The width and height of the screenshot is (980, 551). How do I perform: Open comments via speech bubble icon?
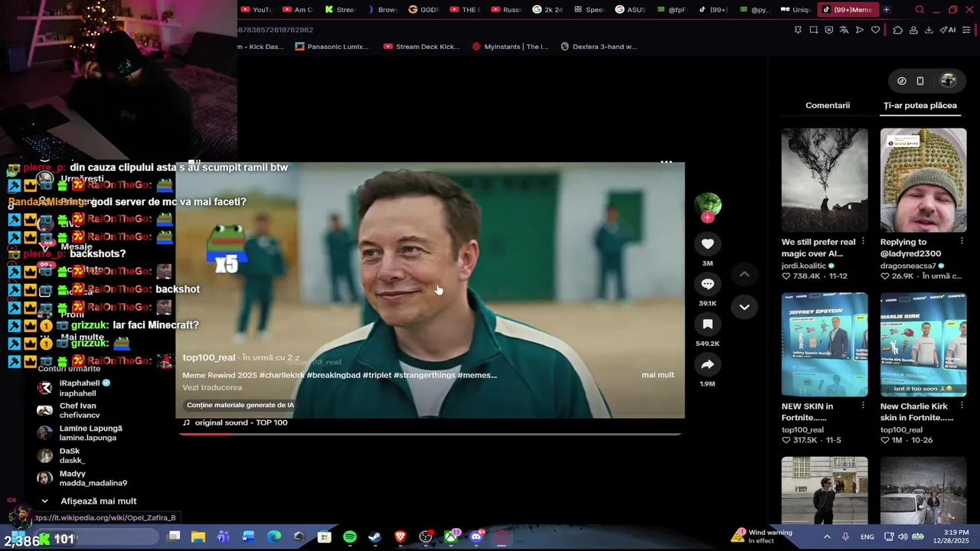coord(707,284)
